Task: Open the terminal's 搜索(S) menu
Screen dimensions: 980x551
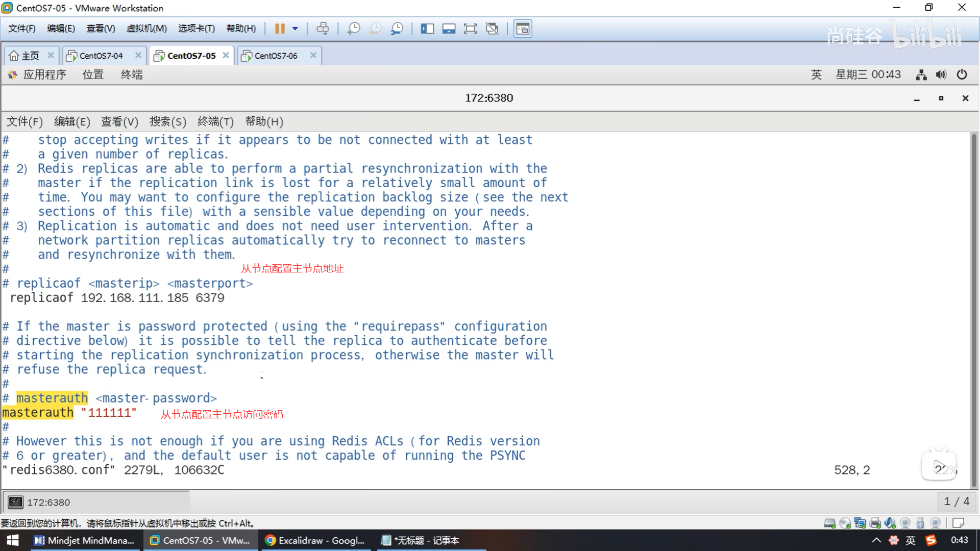Action: pyautogui.click(x=167, y=121)
